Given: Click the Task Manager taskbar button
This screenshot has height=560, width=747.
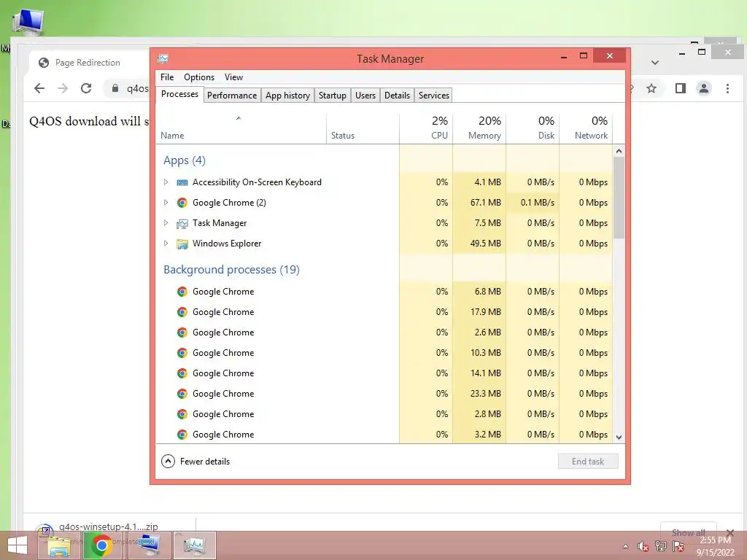Looking at the screenshot, I should (x=194, y=545).
